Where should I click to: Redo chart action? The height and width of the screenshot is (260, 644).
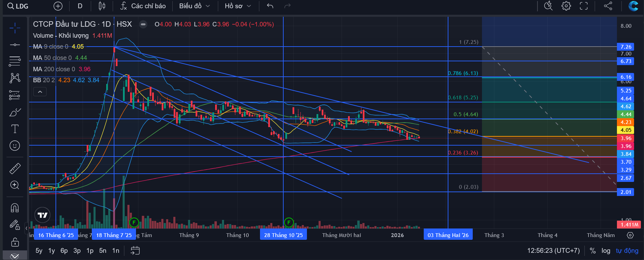(287, 6)
